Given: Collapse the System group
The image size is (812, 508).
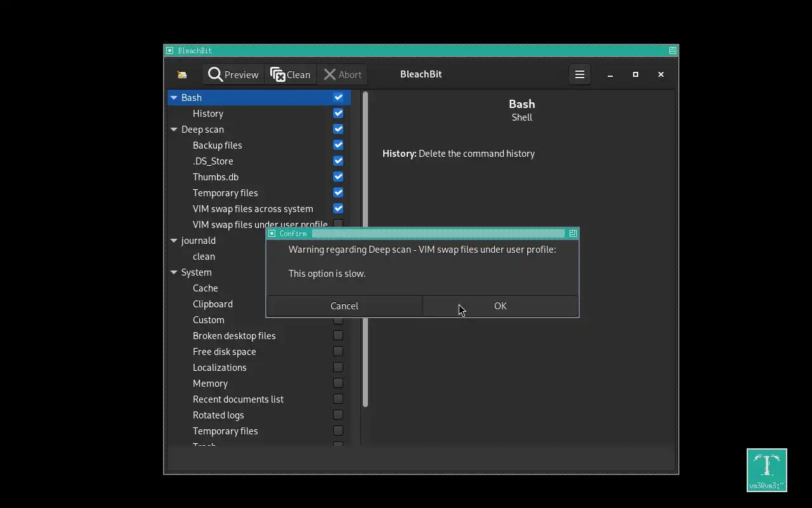Looking at the screenshot, I should tap(174, 272).
